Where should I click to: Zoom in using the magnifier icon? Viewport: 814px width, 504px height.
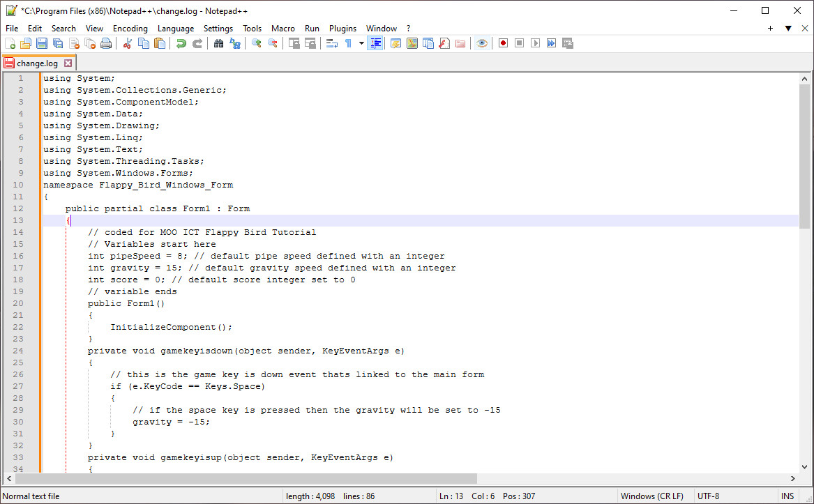pyautogui.click(x=255, y=43)
